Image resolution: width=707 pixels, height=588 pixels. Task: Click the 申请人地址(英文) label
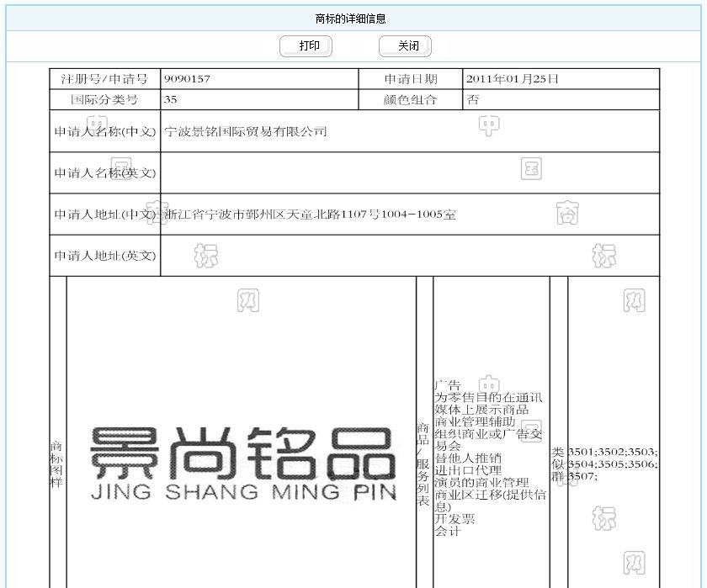point(104,256)
